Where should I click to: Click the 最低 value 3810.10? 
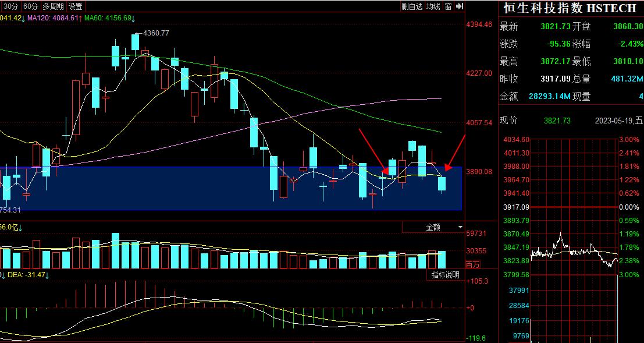click(x=628, y=62)
